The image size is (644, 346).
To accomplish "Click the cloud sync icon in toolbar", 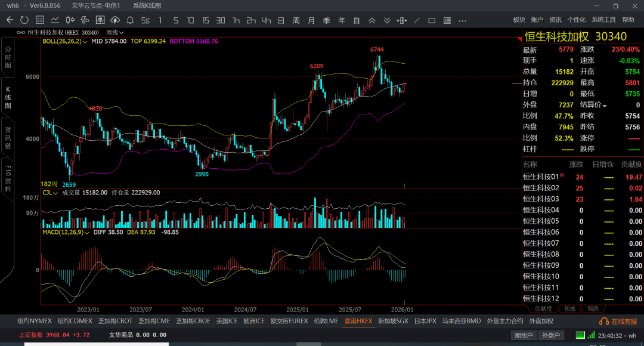I will click(x=114, y=20).
